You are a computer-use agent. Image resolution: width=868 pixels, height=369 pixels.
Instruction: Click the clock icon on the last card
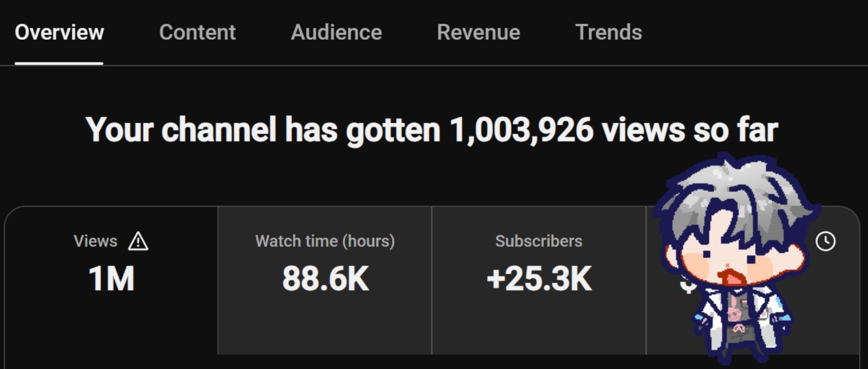pyautogui.click(x=826, y=241)
